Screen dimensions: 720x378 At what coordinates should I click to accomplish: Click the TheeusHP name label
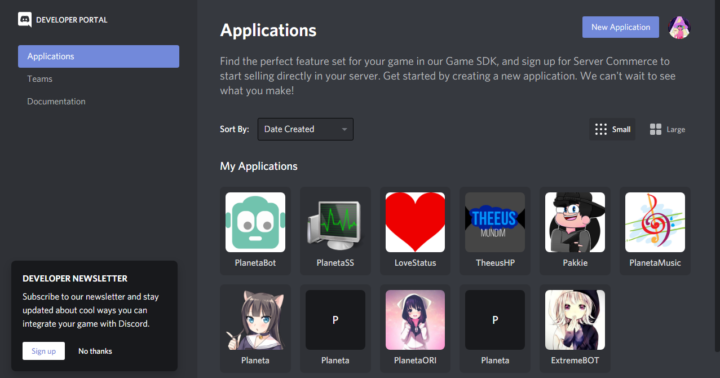coord(495,263)
